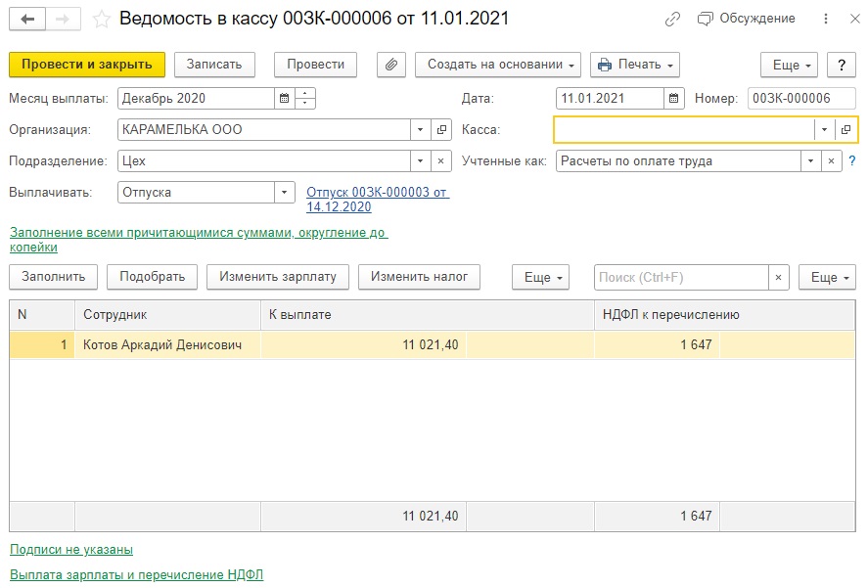The image size is (868, 588).
Task: Click НДФЛ к перечислению column header
Action: pyautogui.click(x=724, y=315)
